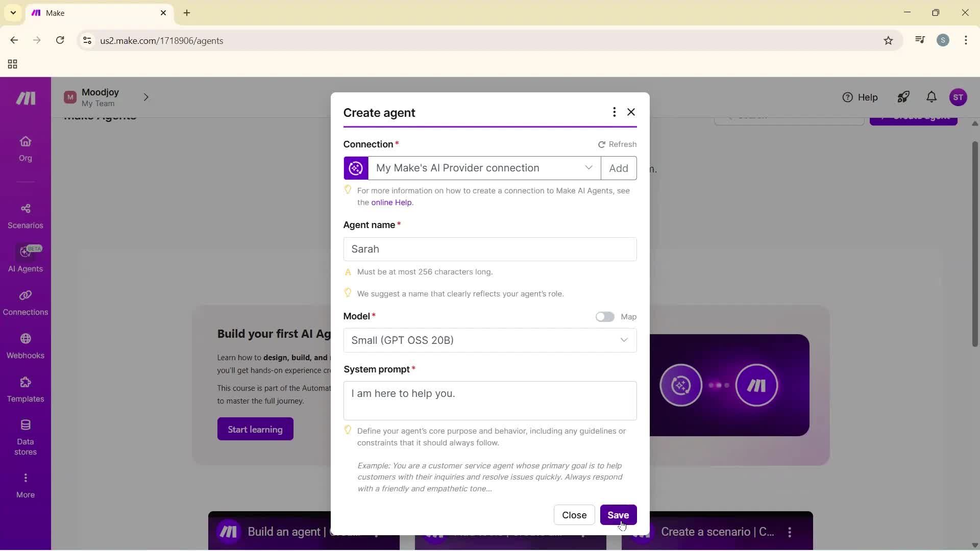Click inside the System prompt text box
The height and width of the screenshot is (551, 980).
pos(489,400)
